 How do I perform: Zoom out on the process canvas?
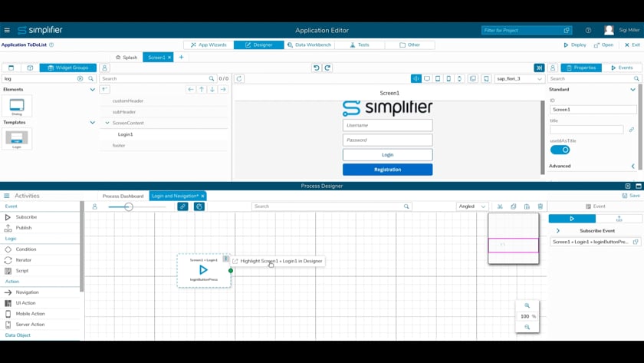tap(527, 327)
